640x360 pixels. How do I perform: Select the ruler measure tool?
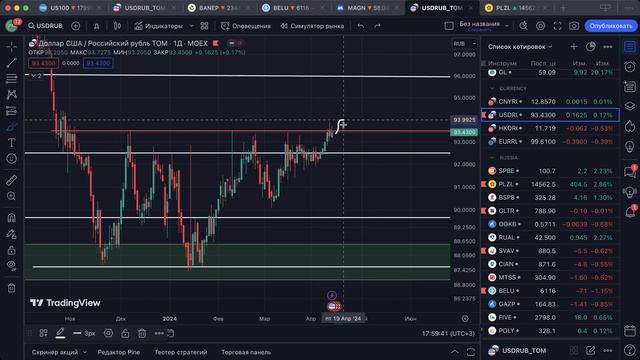pos(11,180)
